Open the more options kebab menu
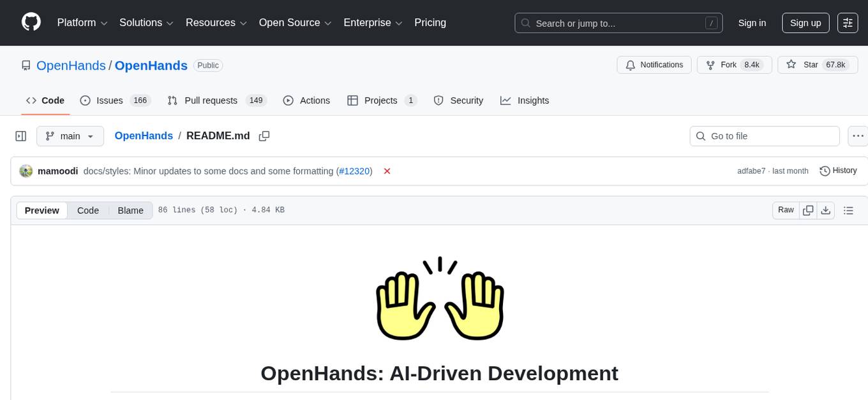 [858, 135]
